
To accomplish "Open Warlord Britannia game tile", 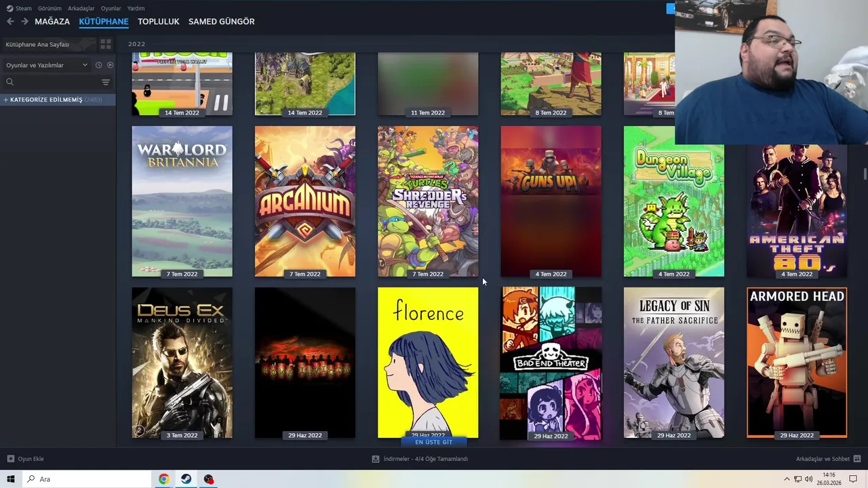I will click(x=182, y=201).
